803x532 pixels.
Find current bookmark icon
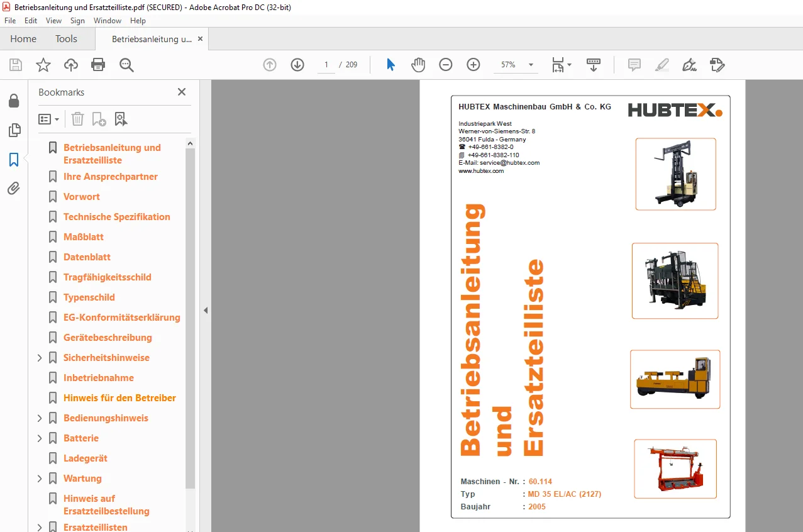click(x=121, y=119)
